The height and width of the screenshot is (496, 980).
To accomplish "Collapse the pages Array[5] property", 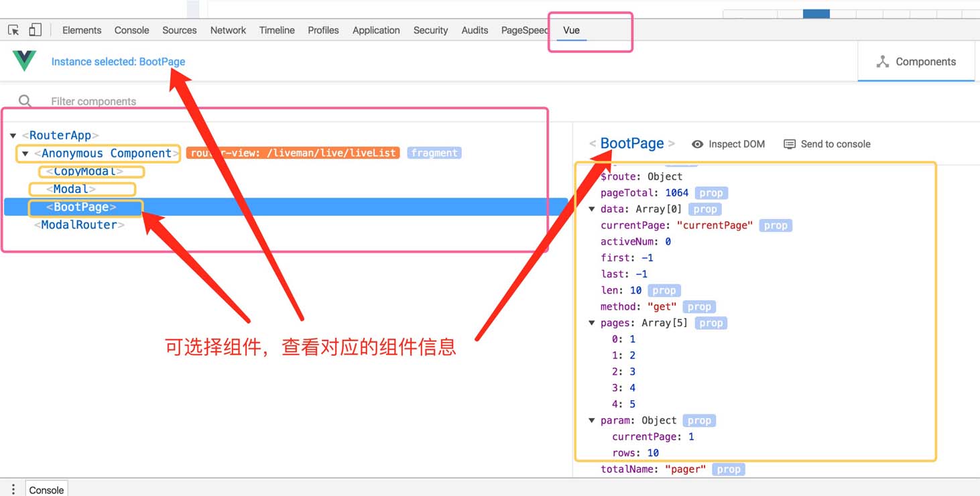I will click(x=592, y=323).
